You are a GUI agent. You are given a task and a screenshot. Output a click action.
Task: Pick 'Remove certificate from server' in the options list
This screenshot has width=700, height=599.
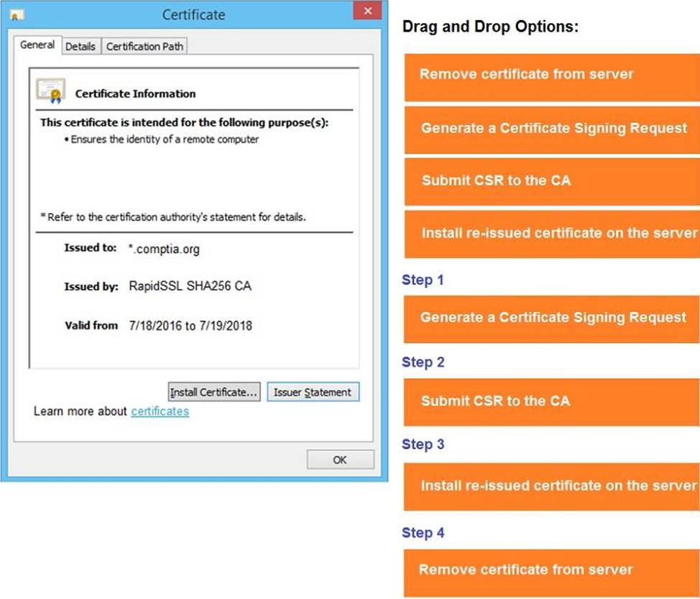pyautogui.click(x=551, y=75)
